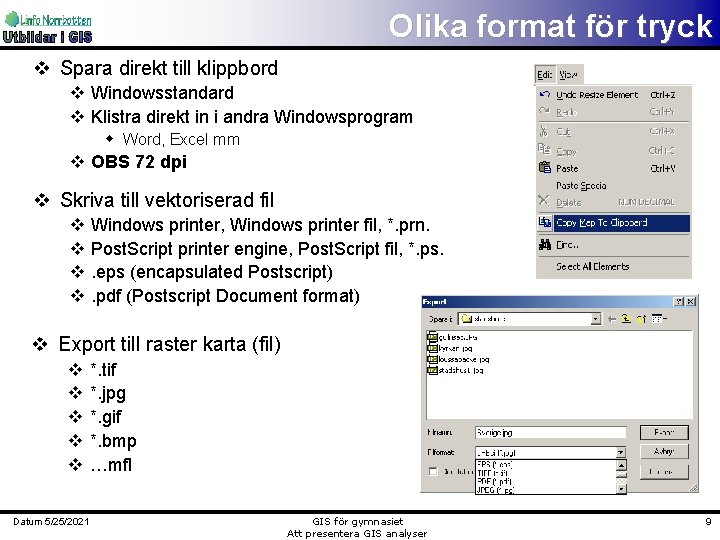Click the Windows printer '*.prn' bullet
The image size is (720, 540).
click(x=260, y=225)
